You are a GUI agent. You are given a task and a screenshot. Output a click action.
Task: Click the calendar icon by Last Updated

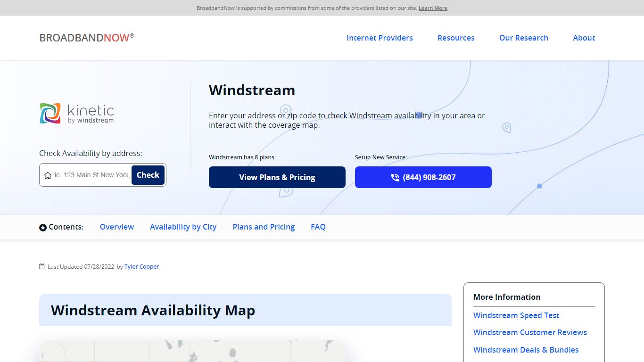pos(42,266)
